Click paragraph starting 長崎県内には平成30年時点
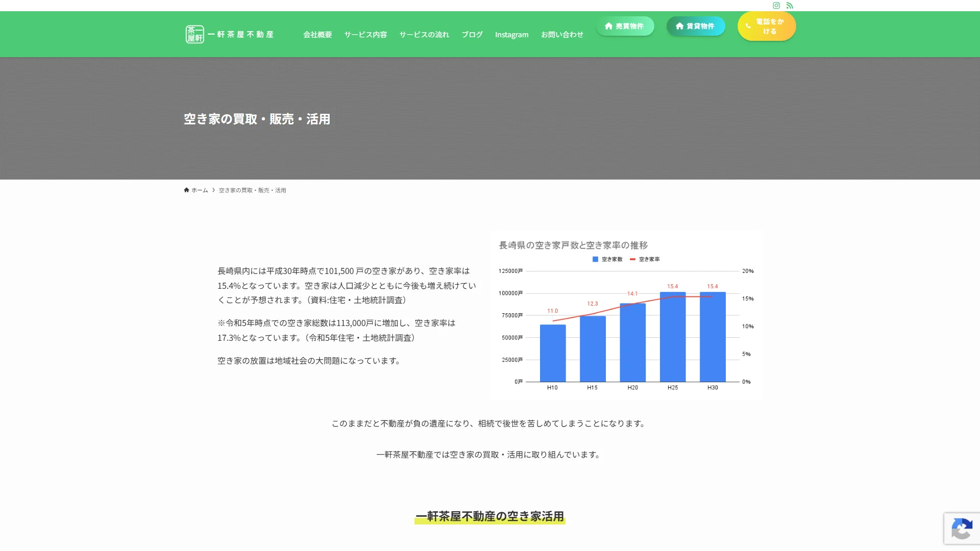This screenshot has width=980, height=551. point(347,285)
